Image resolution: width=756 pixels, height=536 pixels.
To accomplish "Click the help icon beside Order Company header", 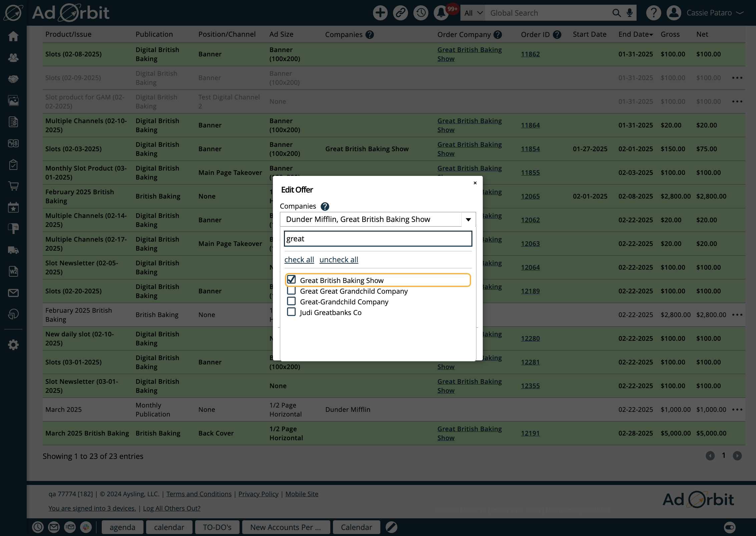I will coord(497,35).
